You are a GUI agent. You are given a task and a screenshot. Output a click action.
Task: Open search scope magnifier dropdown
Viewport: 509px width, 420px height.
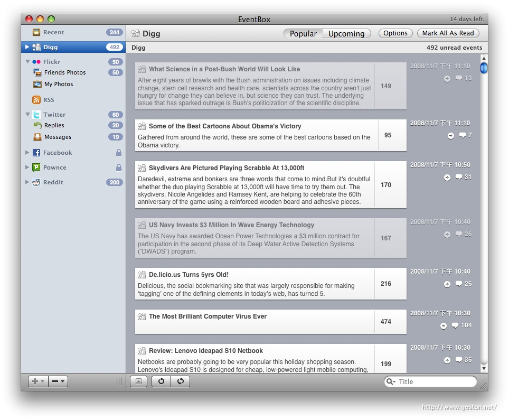coord(391,381)
